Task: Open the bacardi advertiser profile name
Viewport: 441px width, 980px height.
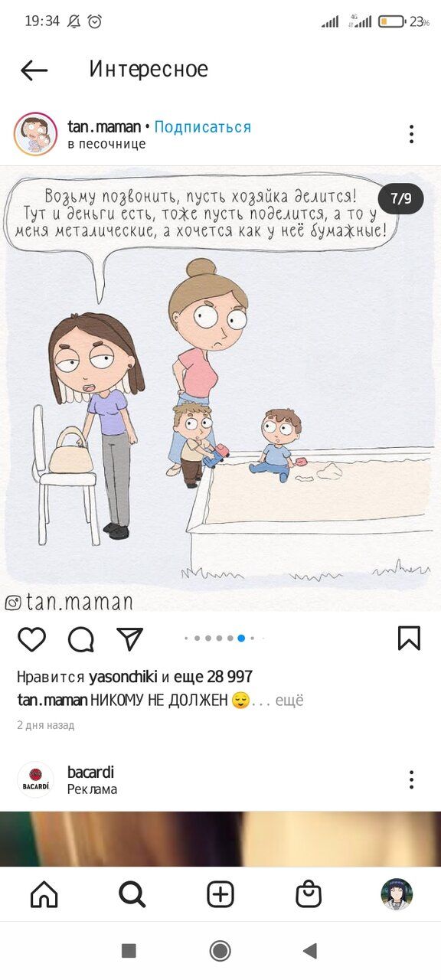Action: coord(90,772)
